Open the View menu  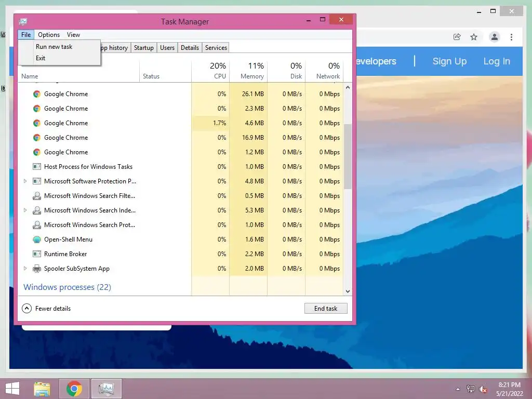73,35
